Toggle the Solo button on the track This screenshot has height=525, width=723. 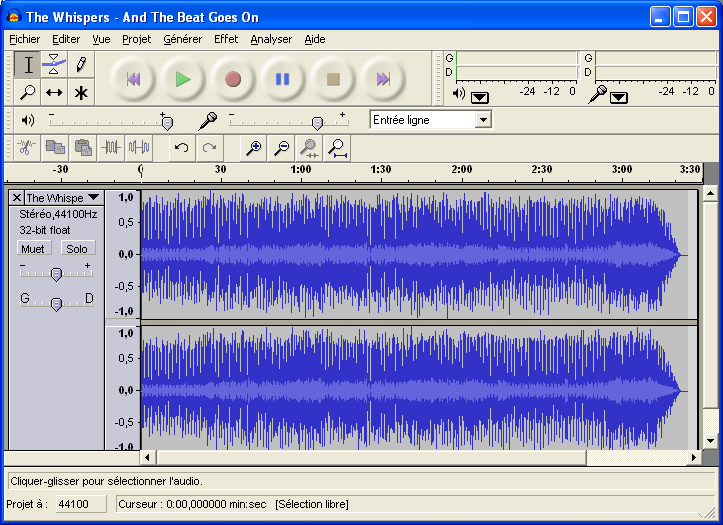point(77,249)
